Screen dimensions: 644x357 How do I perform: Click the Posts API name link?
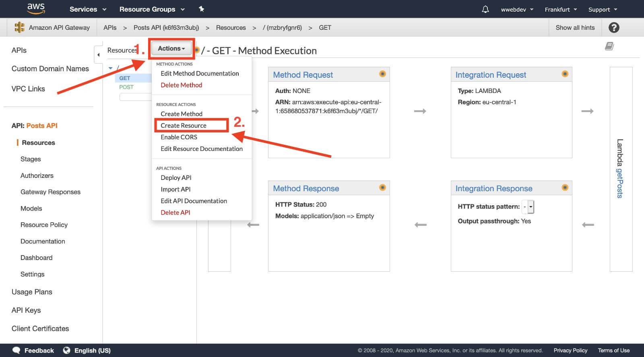pos(42,126)
